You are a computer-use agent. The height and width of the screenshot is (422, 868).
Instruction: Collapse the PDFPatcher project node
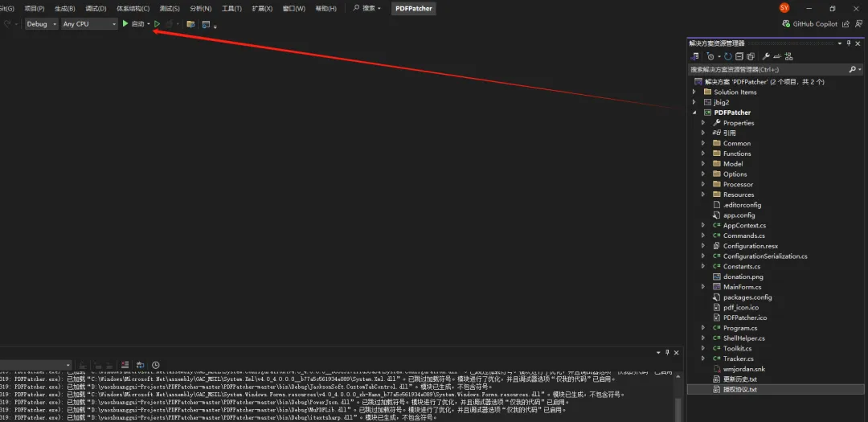pyautogui.click(x=694, y=113)
